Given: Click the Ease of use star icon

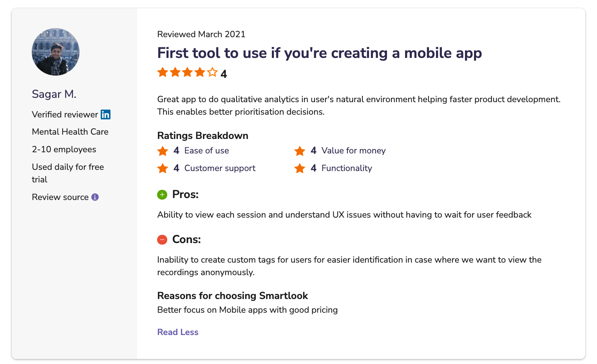Looking at the screenshot, I should click(163, 151).
